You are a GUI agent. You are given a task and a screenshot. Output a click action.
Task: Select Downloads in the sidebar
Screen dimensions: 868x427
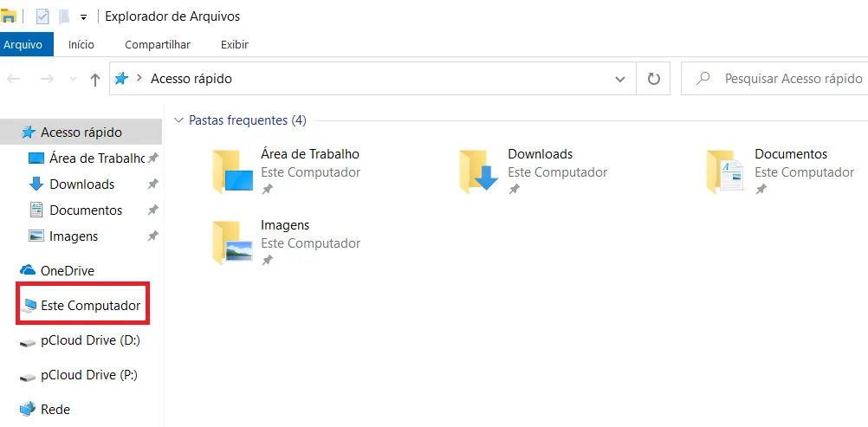click(x=82, y=184)
